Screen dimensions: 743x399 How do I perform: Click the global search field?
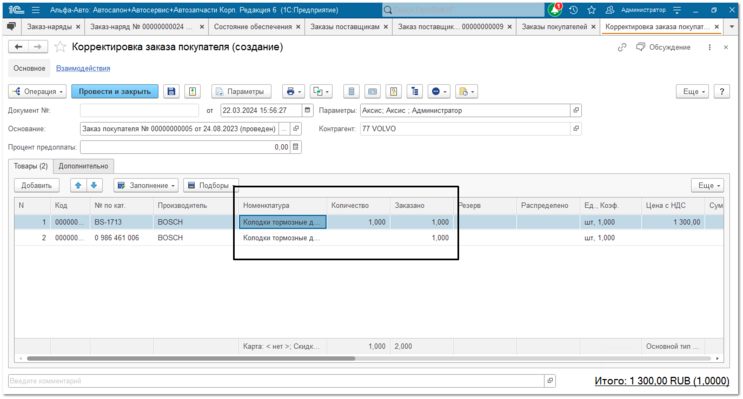[463, 9]
